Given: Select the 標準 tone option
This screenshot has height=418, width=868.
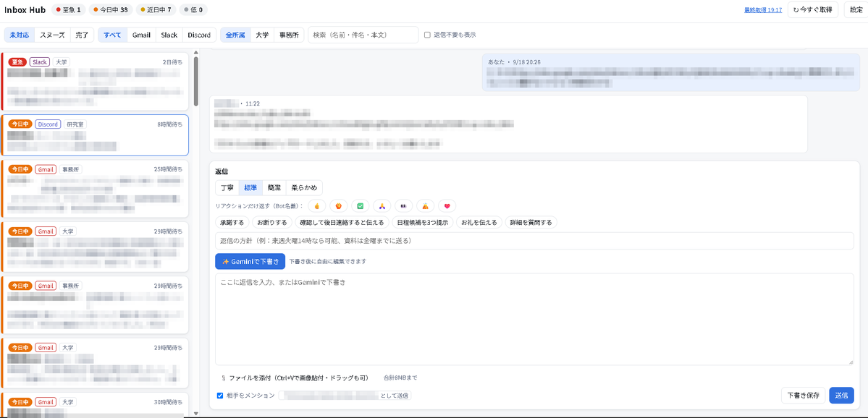Looking at the screenshot, I should point(250,187).
